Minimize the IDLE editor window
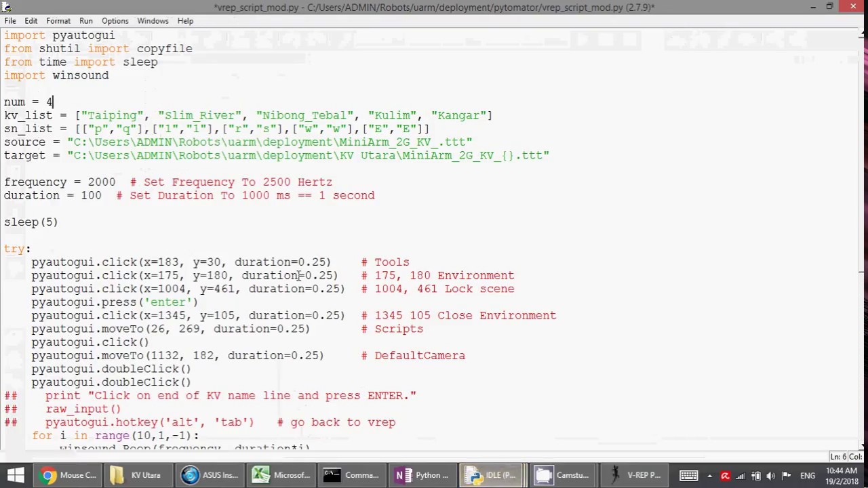Screen dimensions: 868x488 tap(813, 7)
